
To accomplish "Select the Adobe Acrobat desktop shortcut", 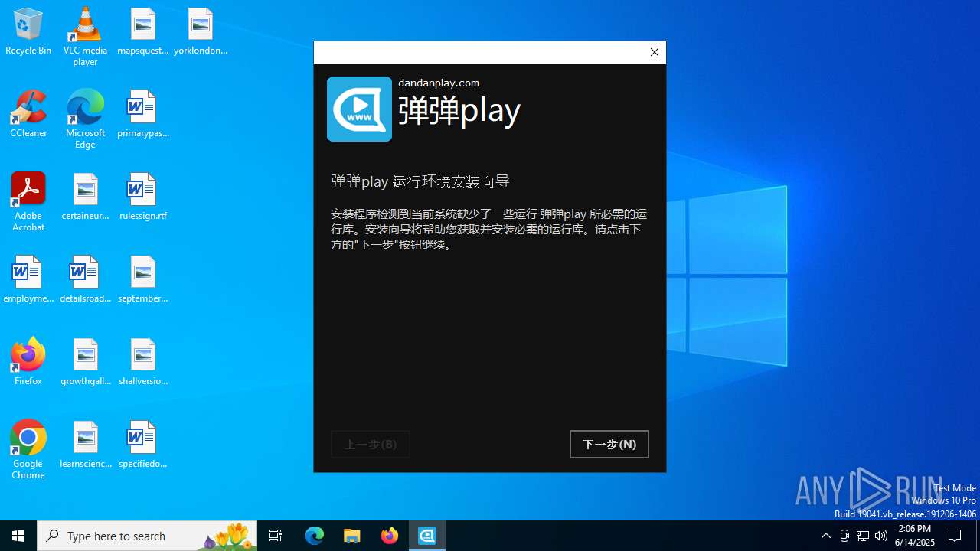I will pos(28,202).
